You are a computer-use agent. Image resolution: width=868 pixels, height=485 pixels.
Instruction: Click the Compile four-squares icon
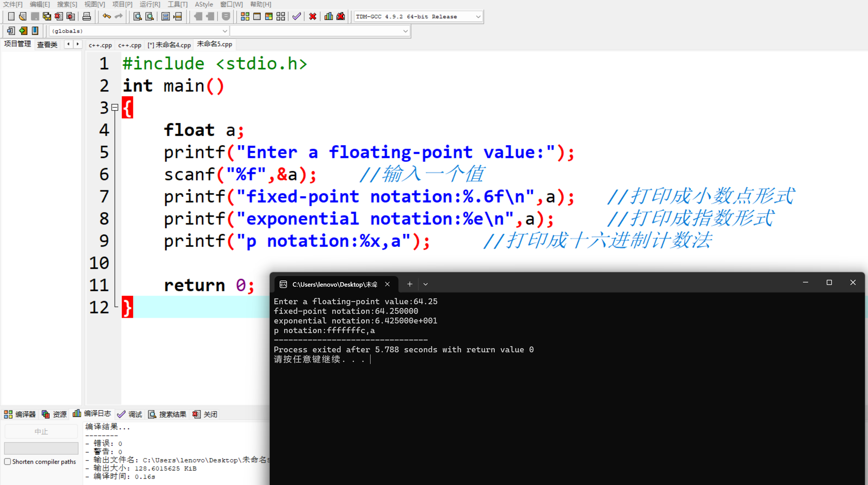tap(245, 16)
